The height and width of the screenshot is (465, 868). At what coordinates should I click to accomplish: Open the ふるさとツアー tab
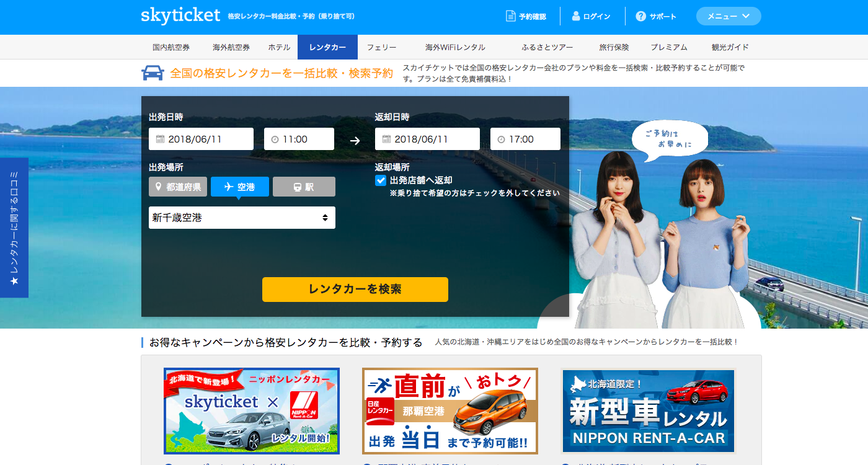tap(547, 47)
